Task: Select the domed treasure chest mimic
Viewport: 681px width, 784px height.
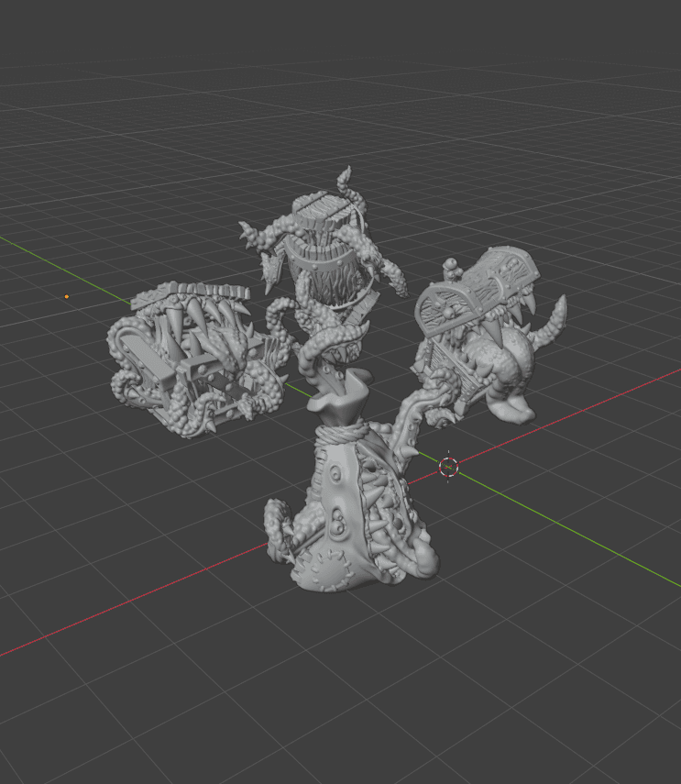Action: (487, 335)
